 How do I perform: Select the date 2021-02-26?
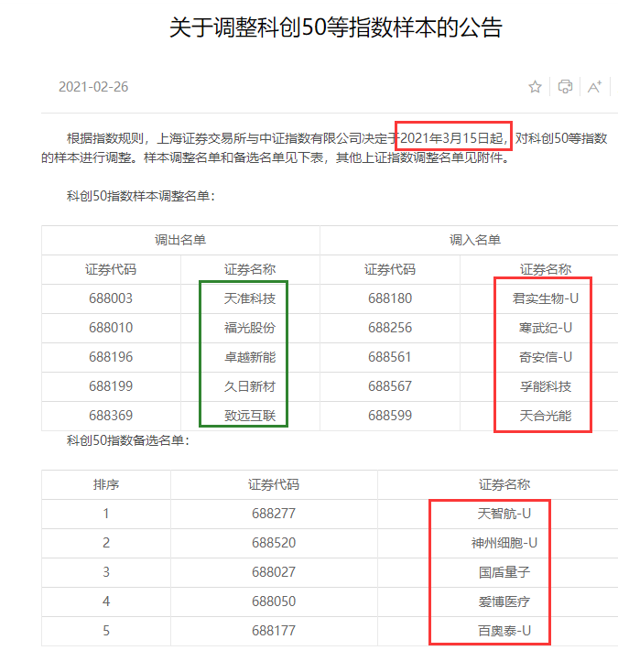pyautogui.click(x=93, y=87)
